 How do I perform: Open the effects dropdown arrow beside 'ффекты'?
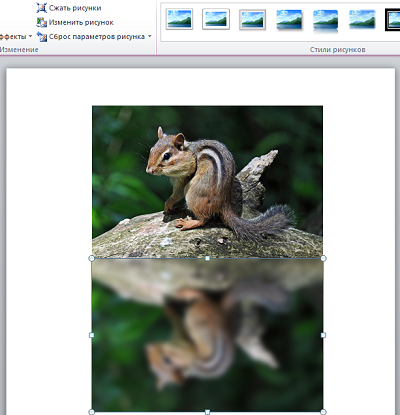(30, 36)
